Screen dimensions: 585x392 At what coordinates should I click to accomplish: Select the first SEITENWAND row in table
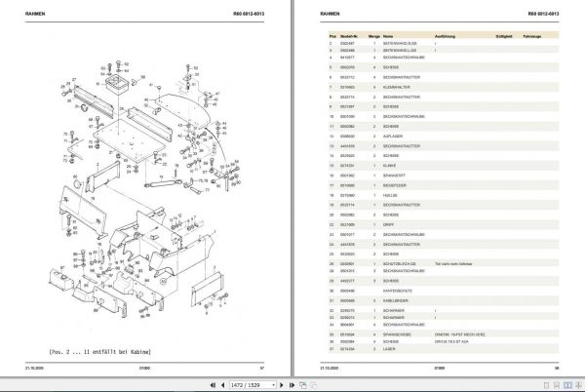444,43
